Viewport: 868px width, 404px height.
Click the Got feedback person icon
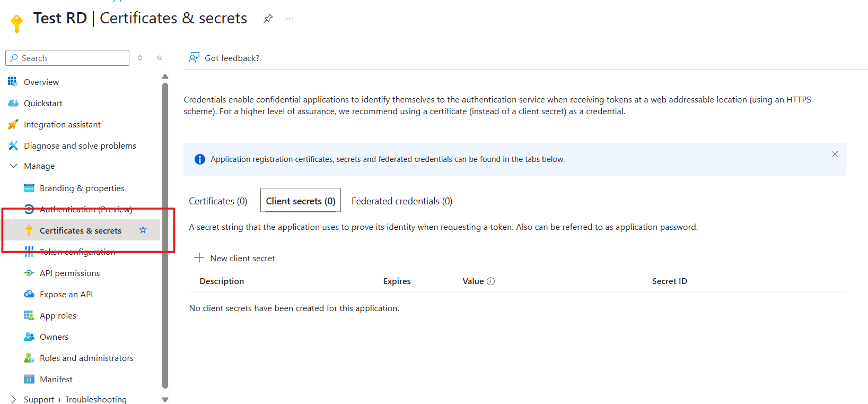point(194,58)
